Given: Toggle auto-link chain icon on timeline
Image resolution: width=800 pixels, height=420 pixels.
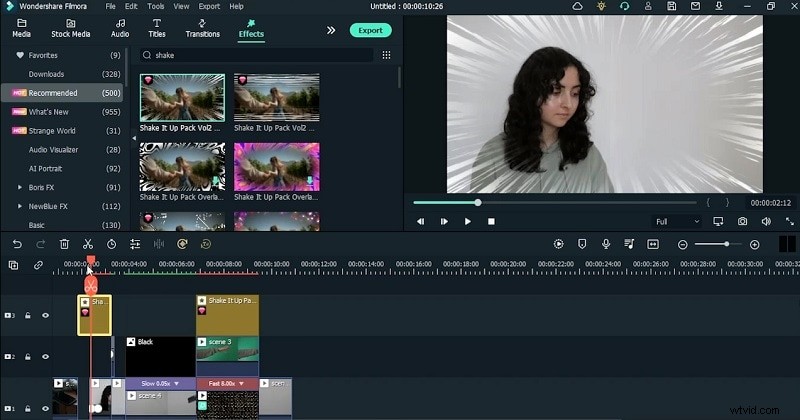Looking at the screenshot, I should point(38,265).
